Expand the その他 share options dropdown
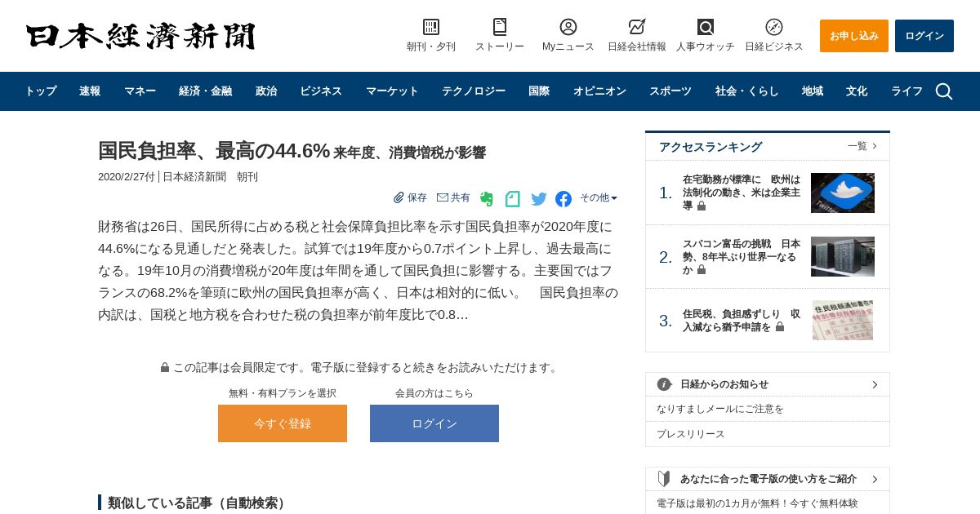980x514 pixels. 599,197
